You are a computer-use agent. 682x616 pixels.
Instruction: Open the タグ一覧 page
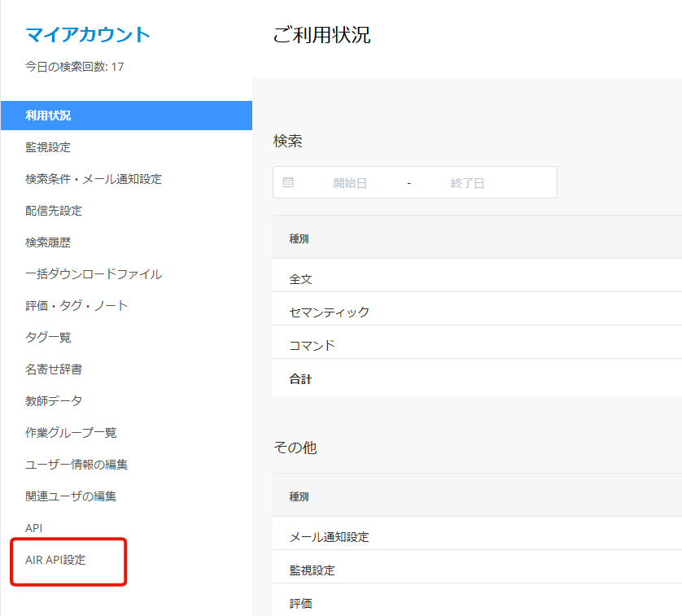click(x=48, y=338)
